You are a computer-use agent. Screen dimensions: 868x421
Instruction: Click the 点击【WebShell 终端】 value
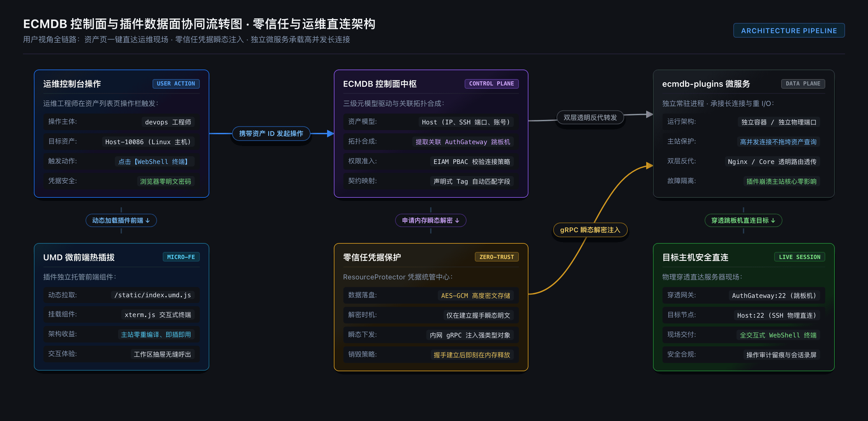pos(155,162)
